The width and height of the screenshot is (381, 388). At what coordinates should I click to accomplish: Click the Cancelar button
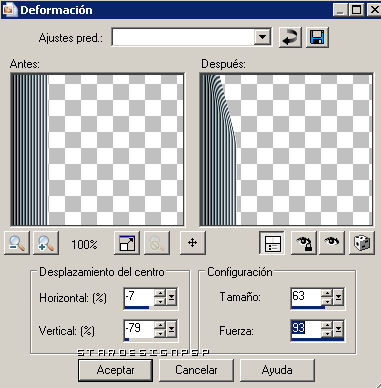pyautogui.click(x=196, y=370)
